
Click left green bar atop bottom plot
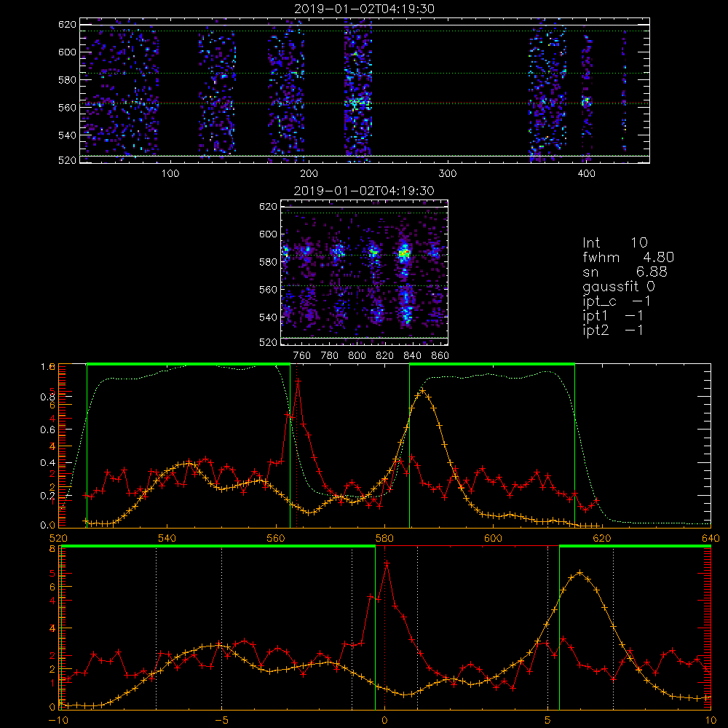[x=218, y=546]
